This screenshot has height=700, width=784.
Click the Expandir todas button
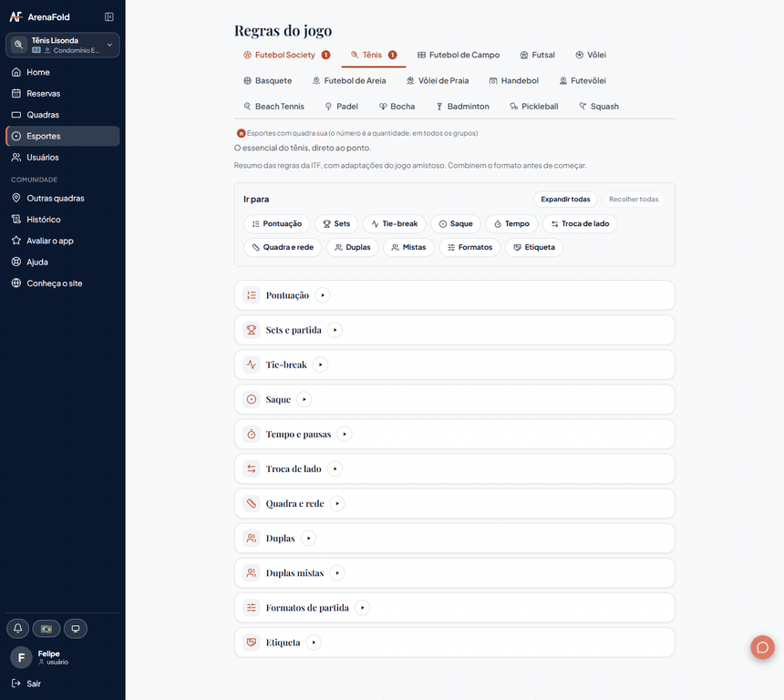point(565,199)
